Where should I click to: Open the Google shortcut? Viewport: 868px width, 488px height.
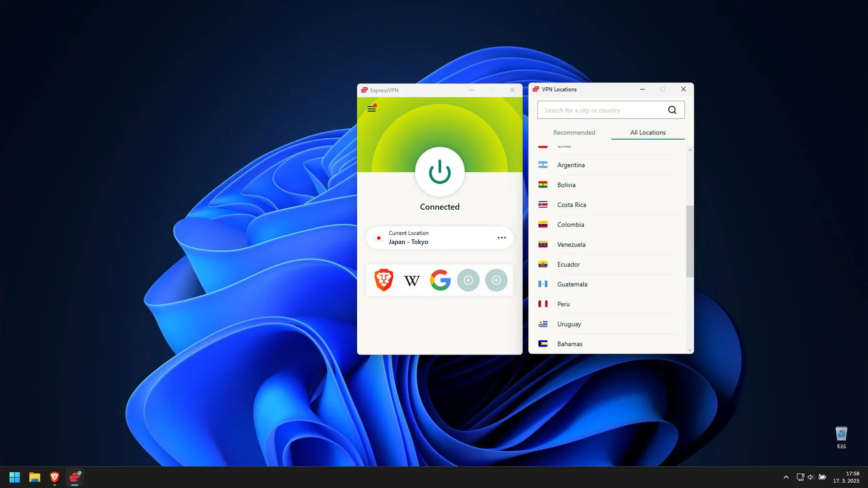click(440, 280)
